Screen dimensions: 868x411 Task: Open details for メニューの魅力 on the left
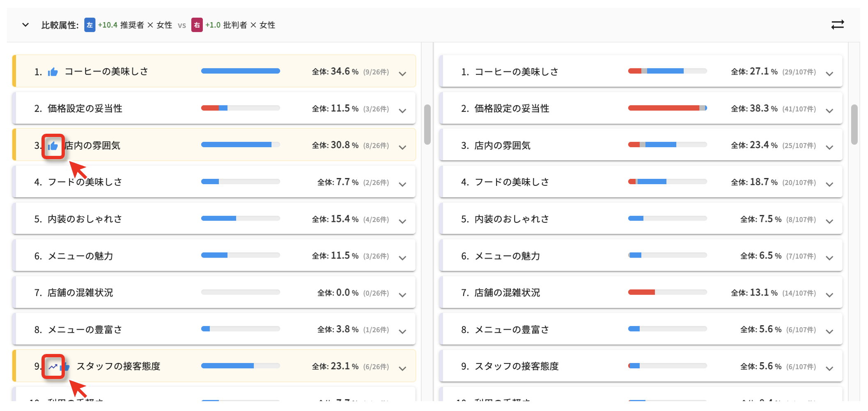pos(403,258)
